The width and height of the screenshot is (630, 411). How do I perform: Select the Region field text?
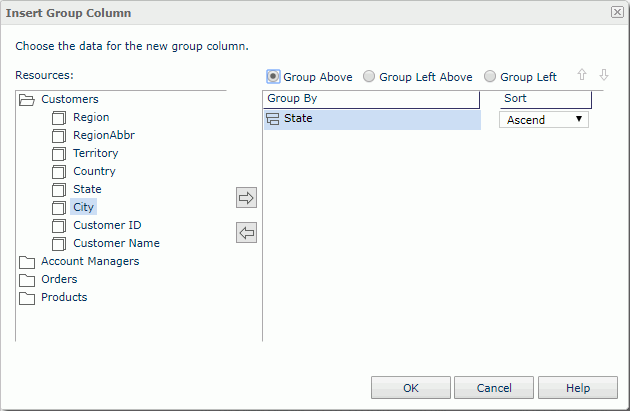click(x=91, y=117)
